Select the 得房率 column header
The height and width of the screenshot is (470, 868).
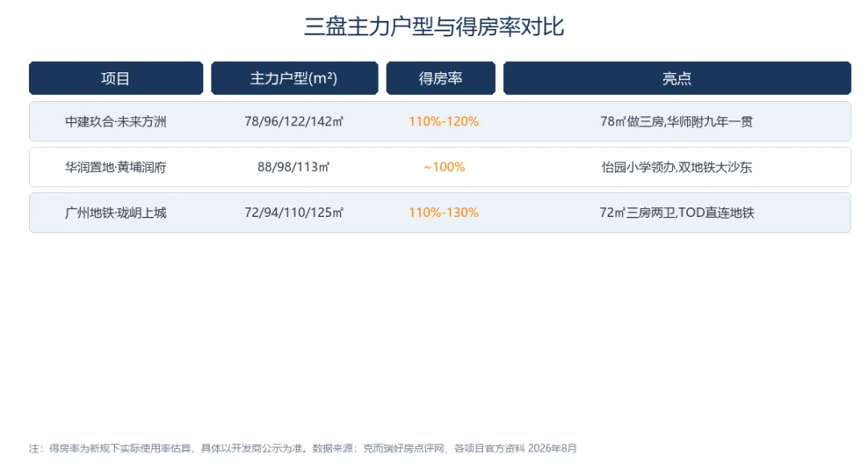pyautogui.click(x=440, y=78)
